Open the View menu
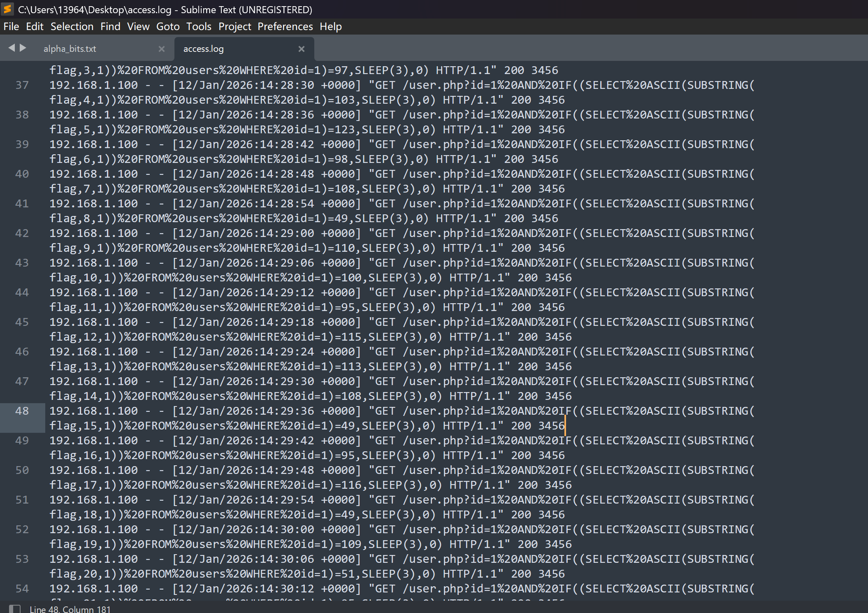The height and width of the screenshot is (613, 868). pos(138,27)
